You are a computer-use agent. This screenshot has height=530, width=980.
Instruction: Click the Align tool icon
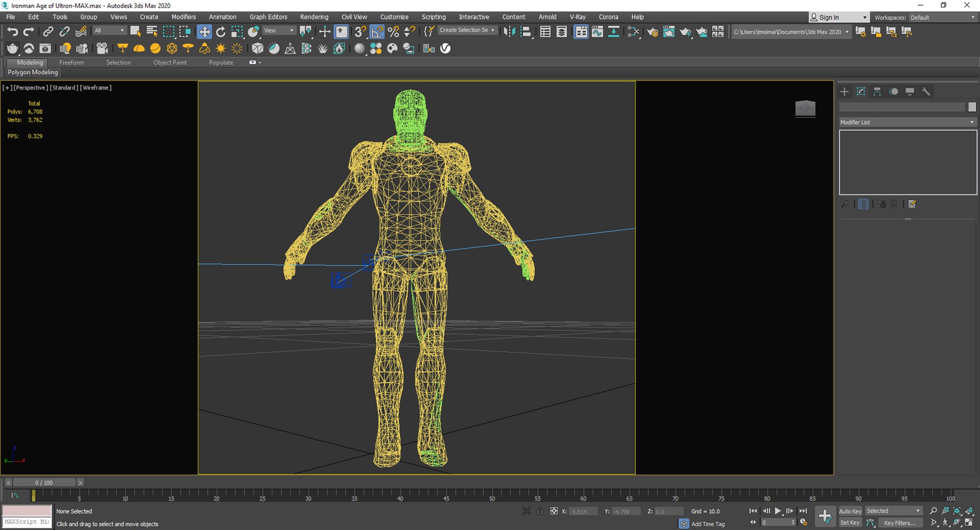(526, 32)
